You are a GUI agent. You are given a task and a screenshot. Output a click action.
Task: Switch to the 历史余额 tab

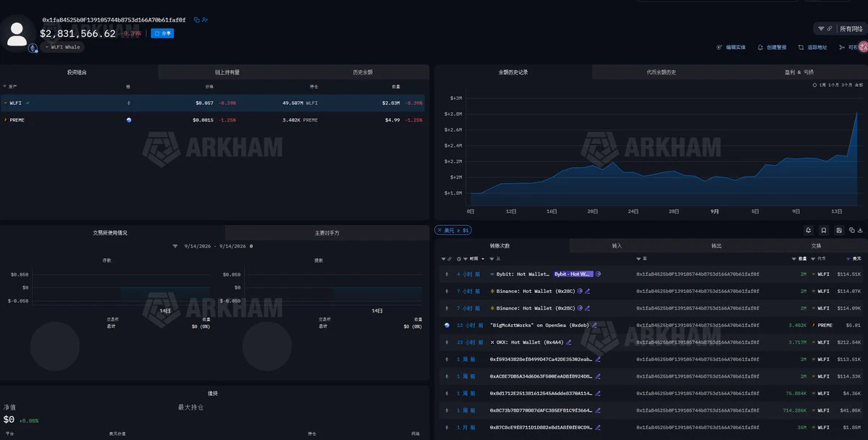pyautogui.click(x=363, y=72)
